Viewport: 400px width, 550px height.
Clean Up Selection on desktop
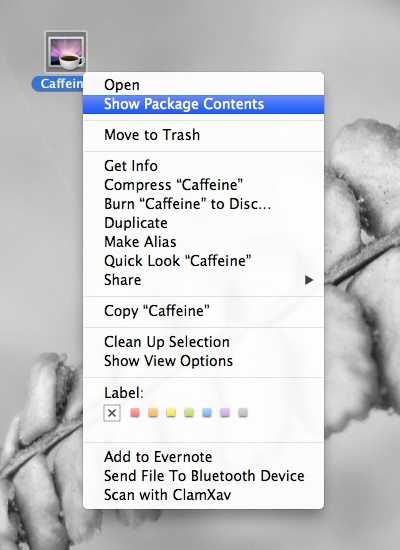pyautogui.click(x=203, y=342)
